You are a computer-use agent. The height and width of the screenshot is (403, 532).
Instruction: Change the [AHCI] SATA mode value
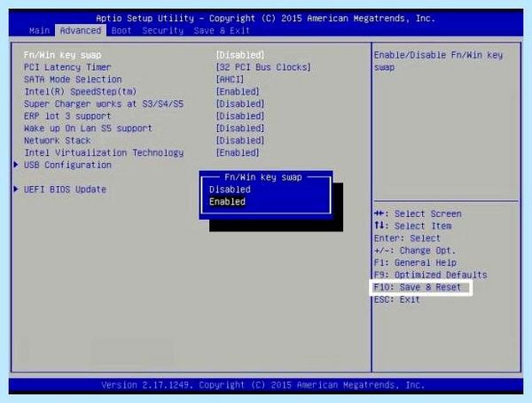click(230, 80)
